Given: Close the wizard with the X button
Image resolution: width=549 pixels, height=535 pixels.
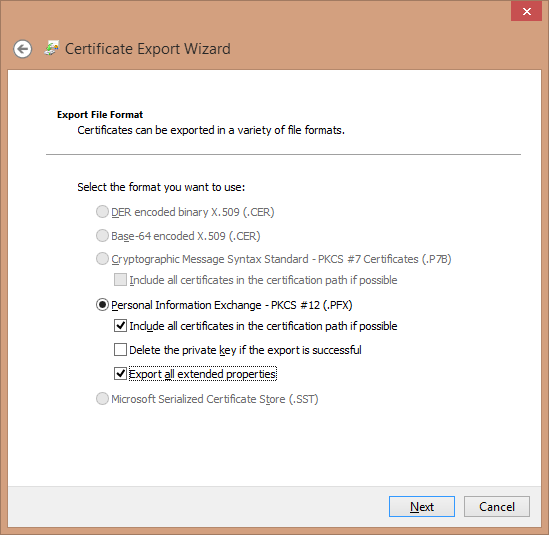Looking at the screenshot, I should (x=526, y=11).
